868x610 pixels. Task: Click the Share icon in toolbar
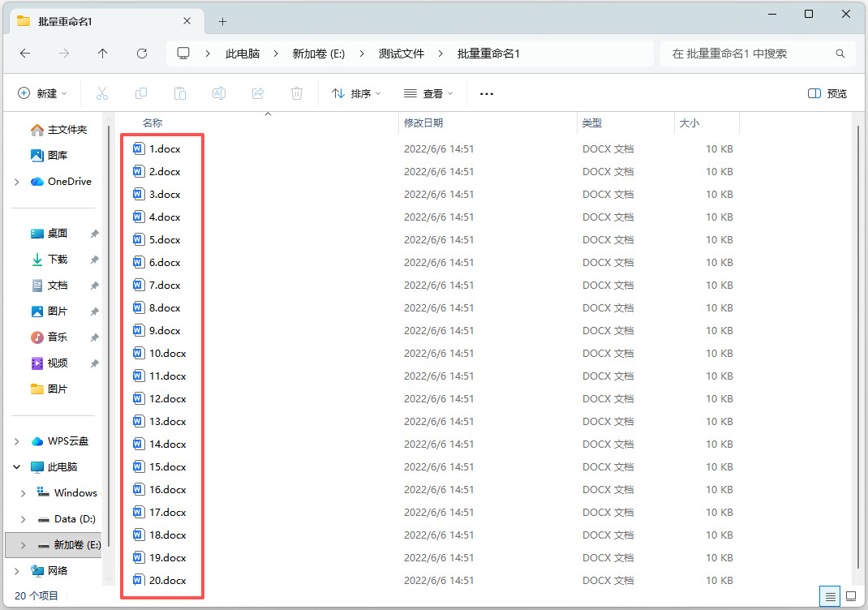(x=258, y=93)
